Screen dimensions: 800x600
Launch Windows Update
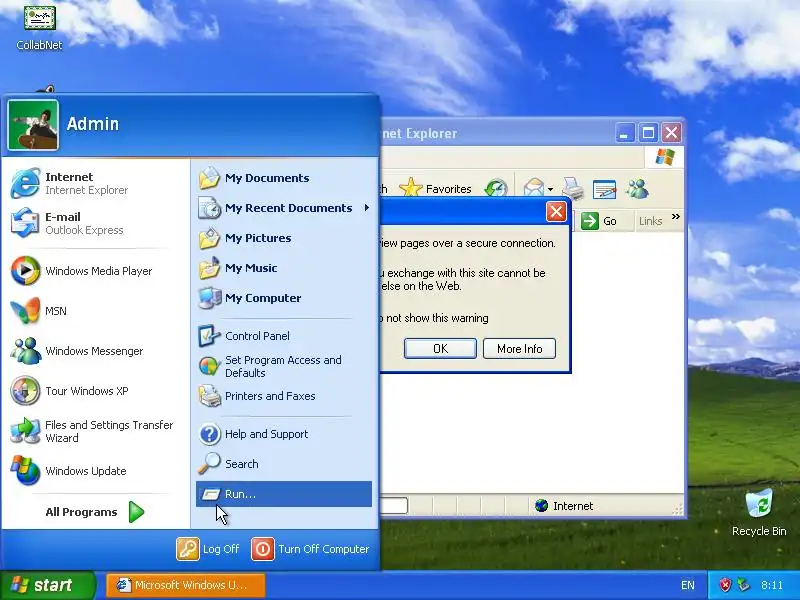click(95, 471)
